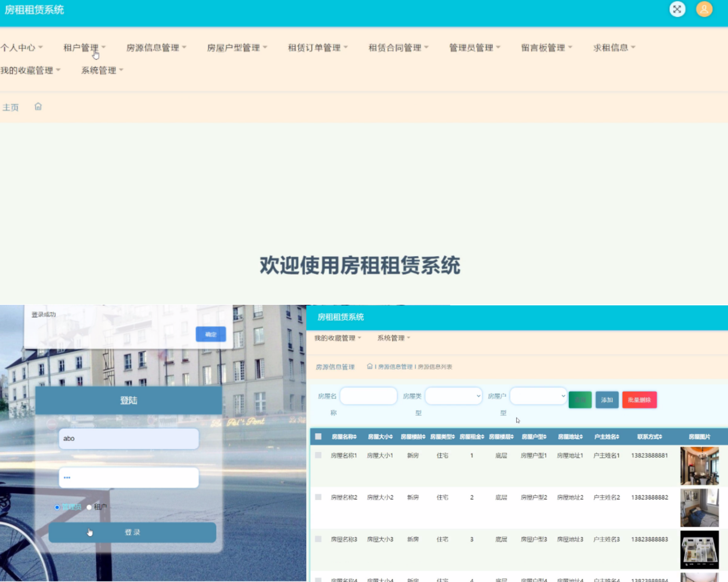Sort the table by 房屋大小 column
Image resolution: width=728 pixels, height=582 pixels.
coord(380,436)
